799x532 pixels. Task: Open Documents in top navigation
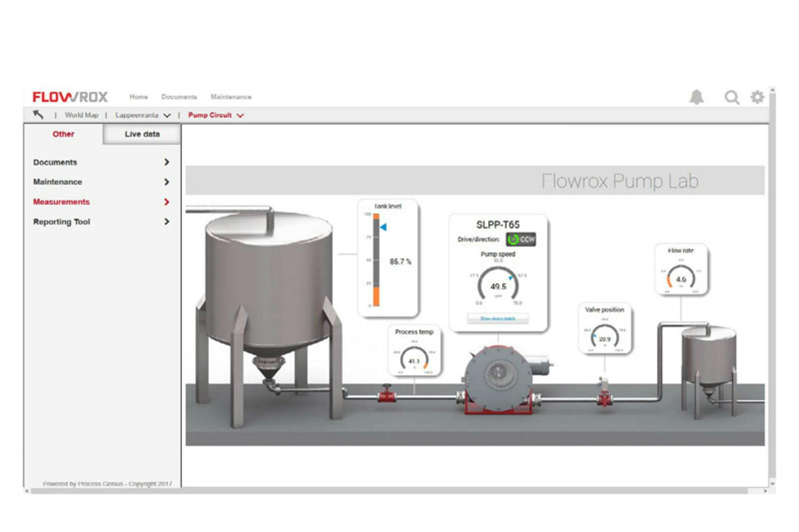[x=179, y=97]
